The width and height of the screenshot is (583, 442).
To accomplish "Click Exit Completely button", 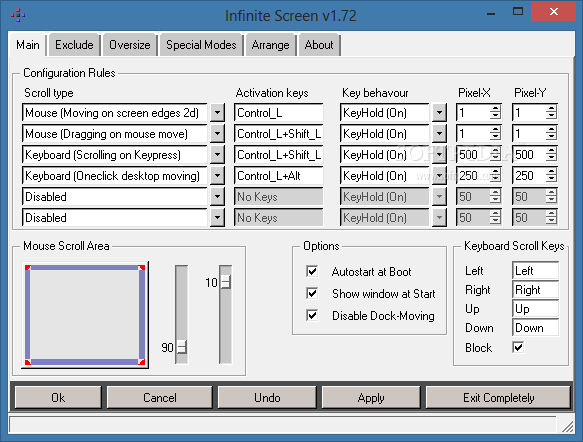I will click(498, 397).
